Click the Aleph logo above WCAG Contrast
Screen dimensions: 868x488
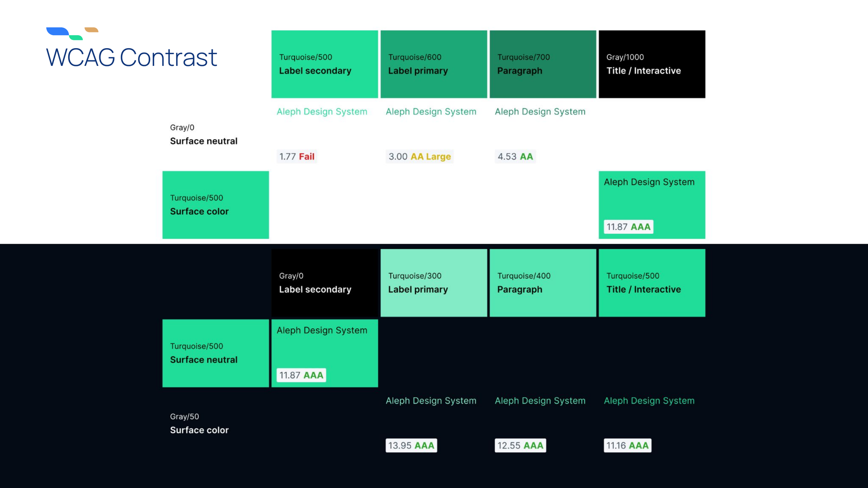pos(72,33)
